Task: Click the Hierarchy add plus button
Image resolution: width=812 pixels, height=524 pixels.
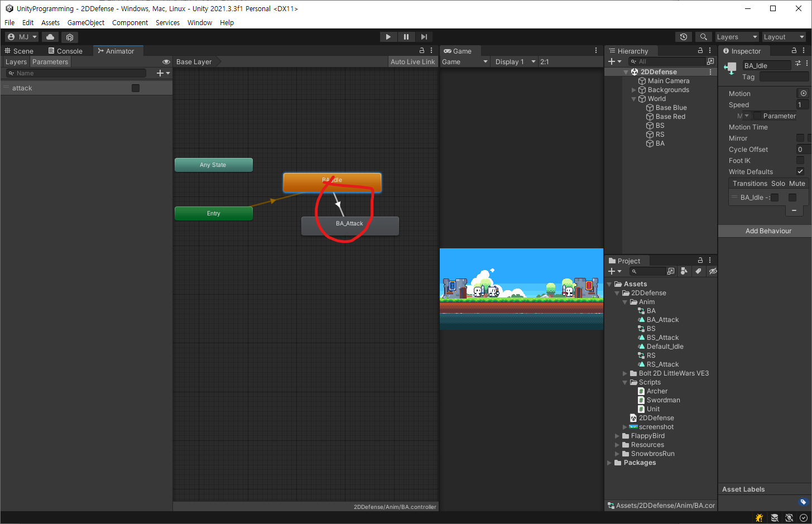Action: [x=614, y=61]
